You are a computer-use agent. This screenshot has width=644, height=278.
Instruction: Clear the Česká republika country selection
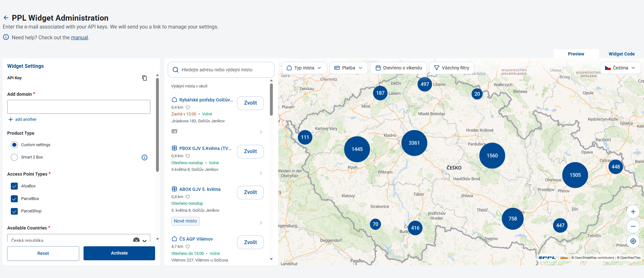(x=136, y=240)
